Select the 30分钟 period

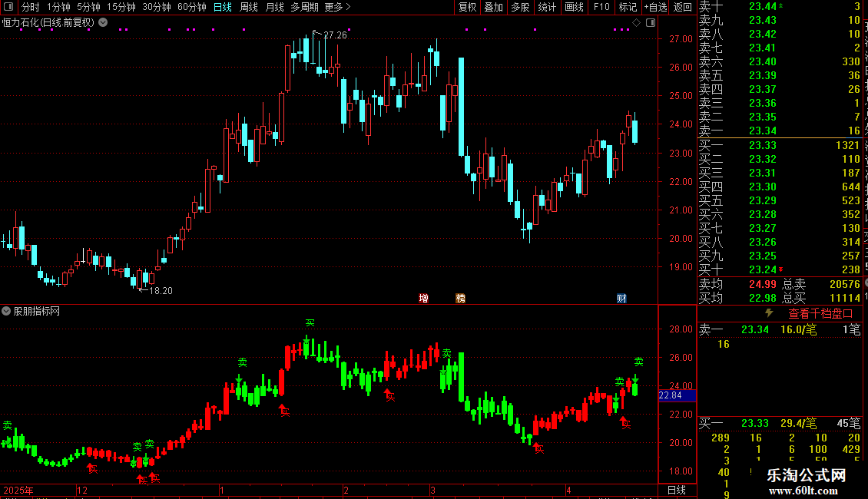(157, 7)
